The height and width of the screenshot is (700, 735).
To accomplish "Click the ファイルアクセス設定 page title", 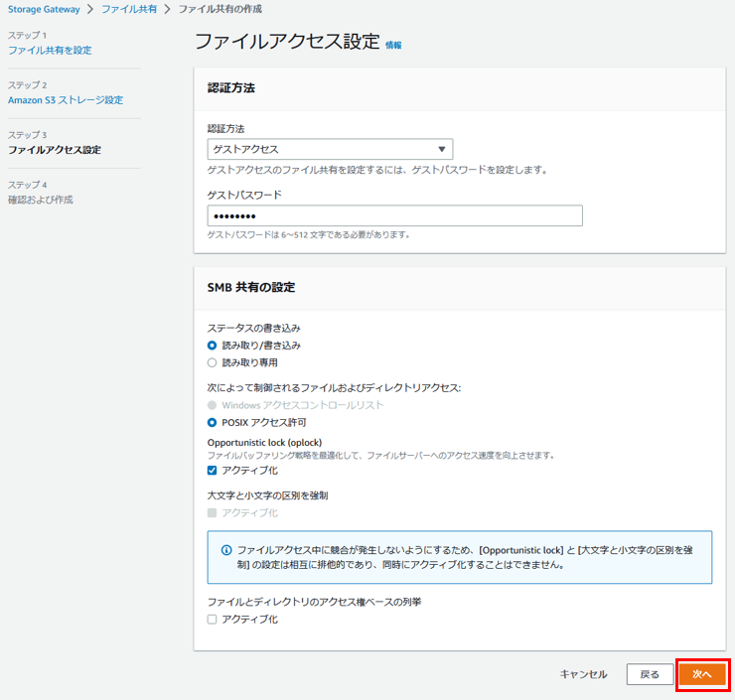I will [287, 42].
